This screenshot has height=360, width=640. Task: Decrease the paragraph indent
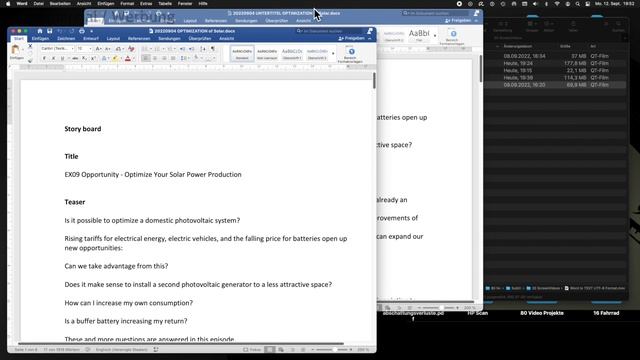[x=182, y=49]
